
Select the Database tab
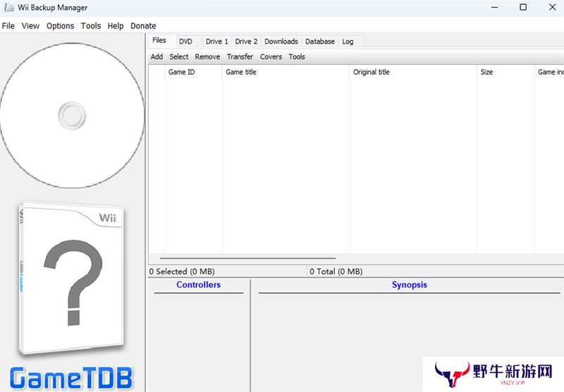point(319,42)
